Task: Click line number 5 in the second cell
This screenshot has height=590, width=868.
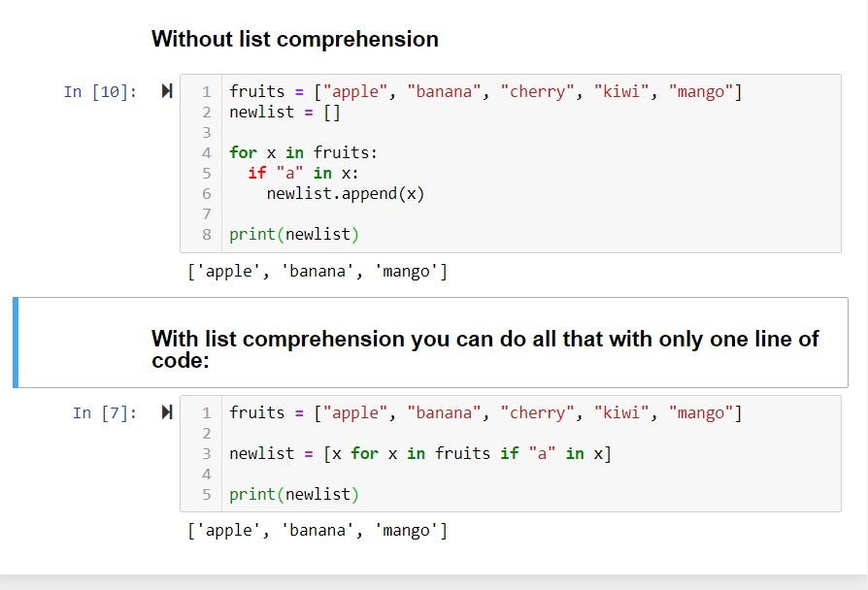Action: coord(206,494)
